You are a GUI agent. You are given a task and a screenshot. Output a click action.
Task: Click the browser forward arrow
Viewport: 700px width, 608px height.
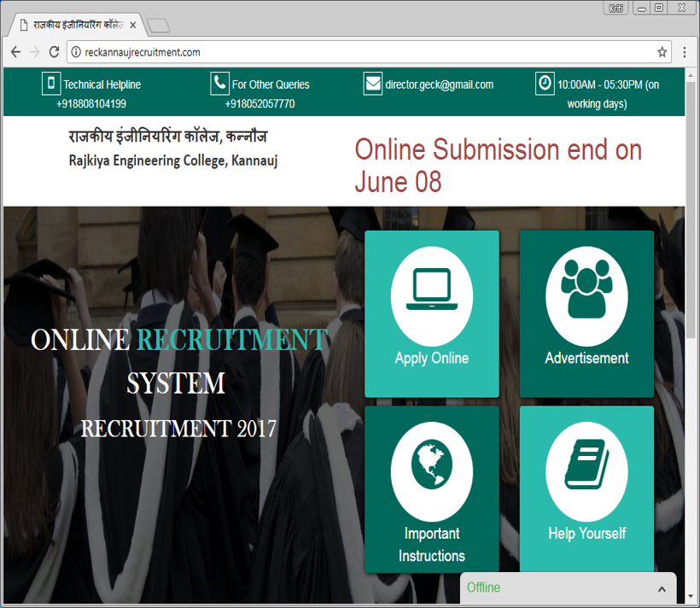click(x=35, y=52)
